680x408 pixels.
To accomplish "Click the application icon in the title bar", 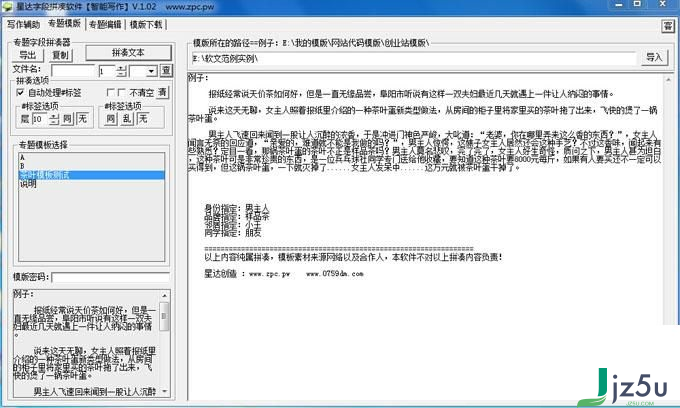I will (x=7, y=7).
